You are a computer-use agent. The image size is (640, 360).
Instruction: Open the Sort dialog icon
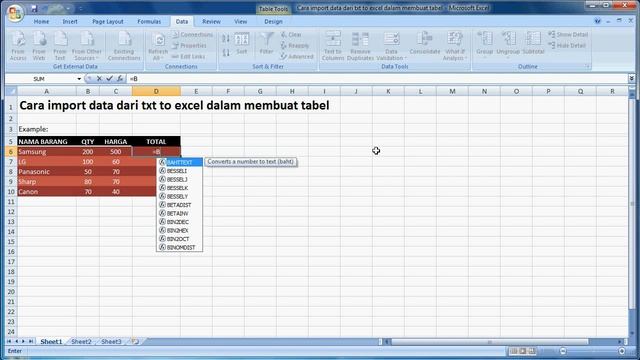pyautogui.click(x=242, y=44)
